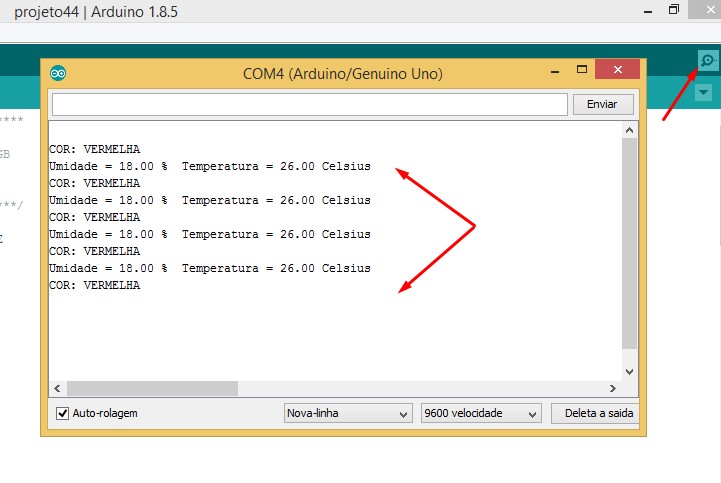Click the horizontal scrollbar right arrow
This screenshot has height=483, width=721.
point(612,388)
